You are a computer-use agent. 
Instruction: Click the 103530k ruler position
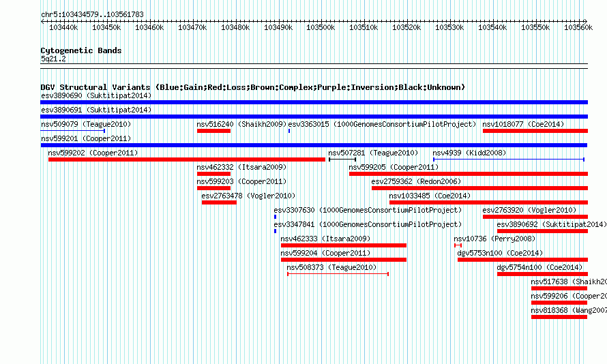tap(449, 27)
